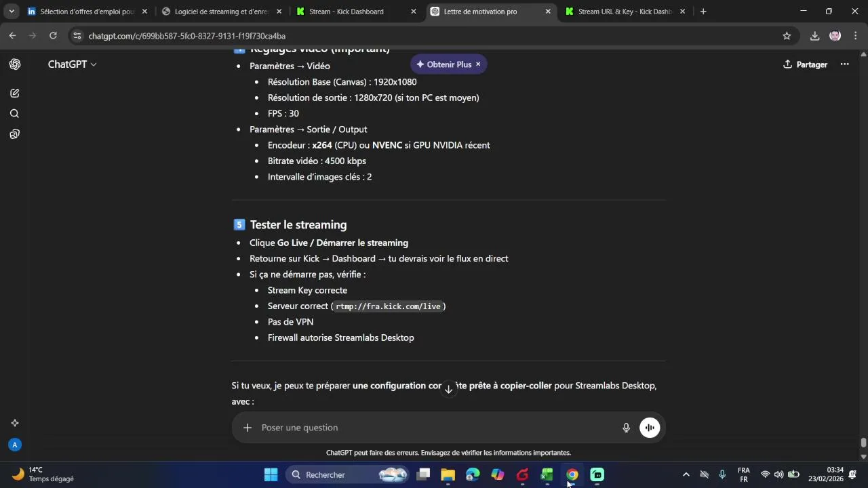Screen dimensions: 868x488
Task: Open the user avatar 'A' account menu
Action: (x=15, y=445)
